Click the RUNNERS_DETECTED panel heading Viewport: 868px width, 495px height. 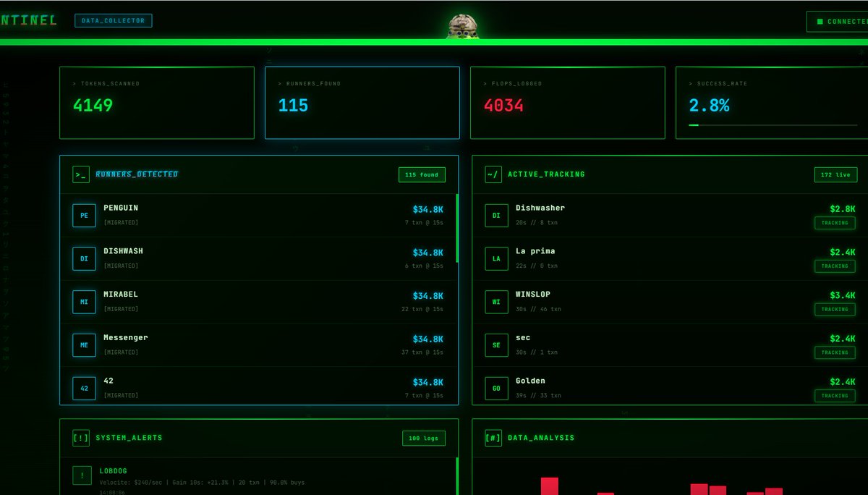137,174
